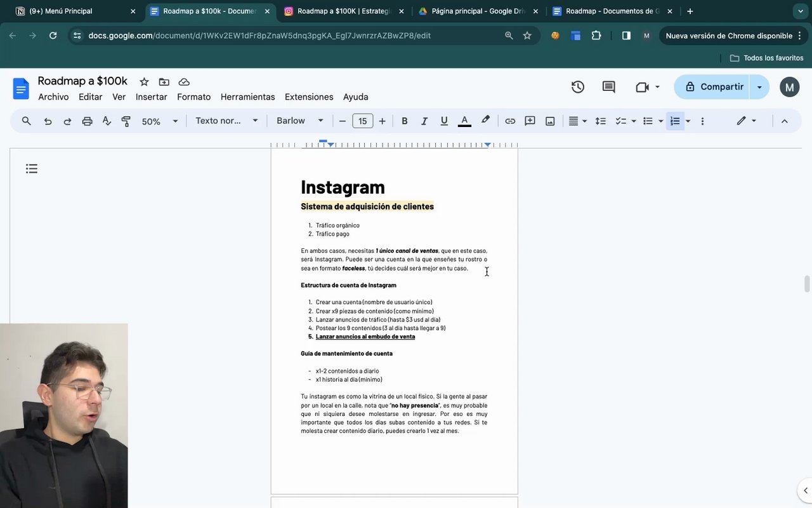Image resolution: width=812 pixels, height=508 pixels.
Task: Show the document outline
Action: [x=32, y=168]
